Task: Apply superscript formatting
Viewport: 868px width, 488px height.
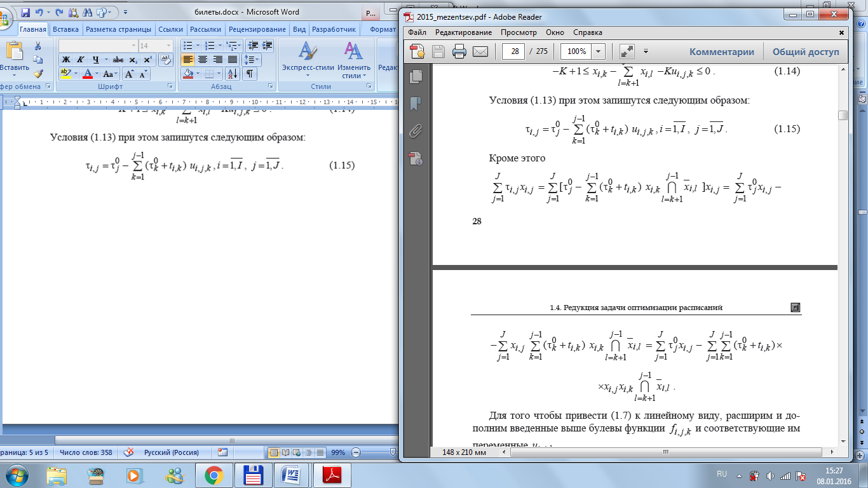Action: coord(148,59)
